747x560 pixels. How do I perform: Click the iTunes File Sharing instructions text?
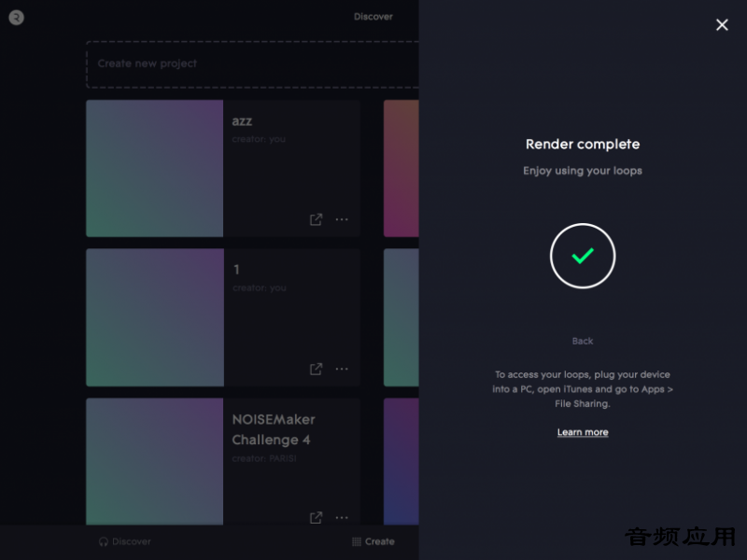coord(583,389)
